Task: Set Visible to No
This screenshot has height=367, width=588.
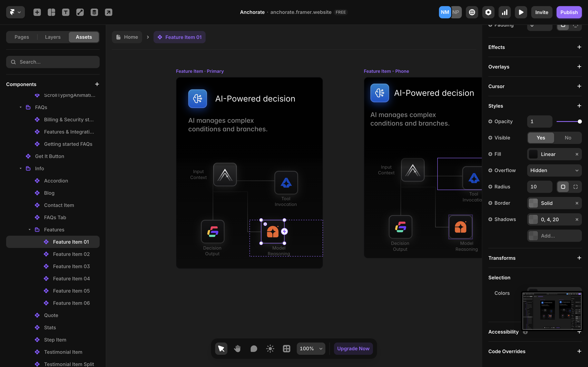Action: click(568, 138)
